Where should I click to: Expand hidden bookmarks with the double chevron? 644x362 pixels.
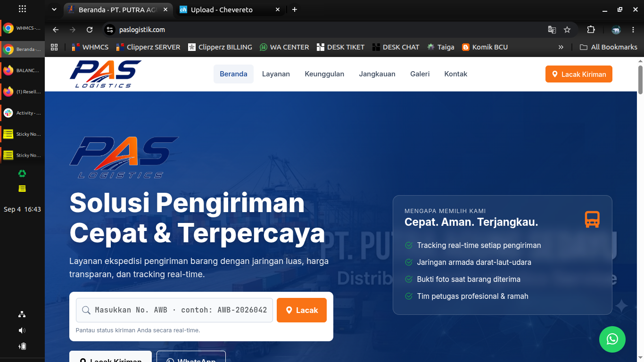click(x=561, y=47)
